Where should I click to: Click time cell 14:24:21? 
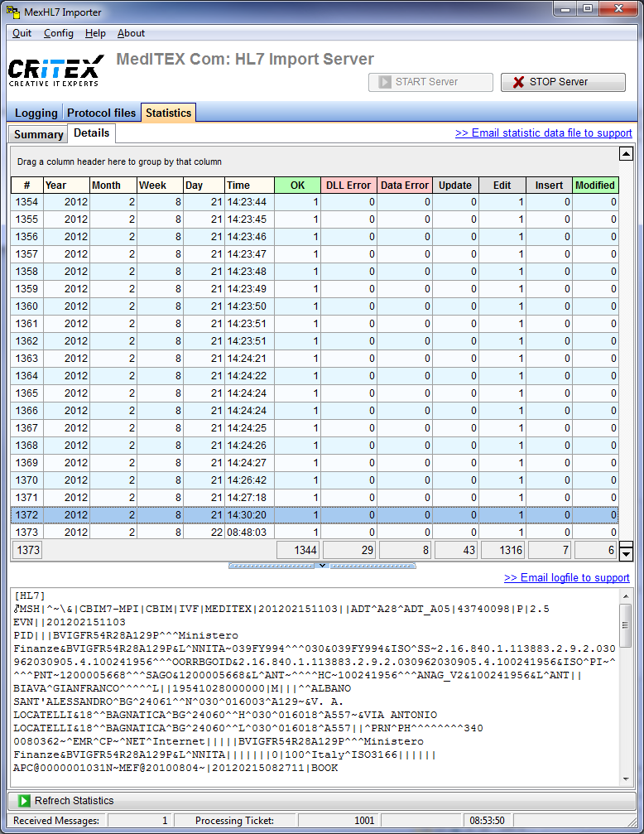tap(249, 358)
